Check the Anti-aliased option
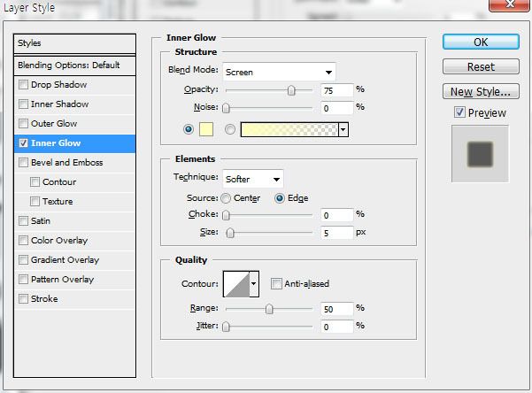Screen dimensions: 532x393 coord(276,283)
